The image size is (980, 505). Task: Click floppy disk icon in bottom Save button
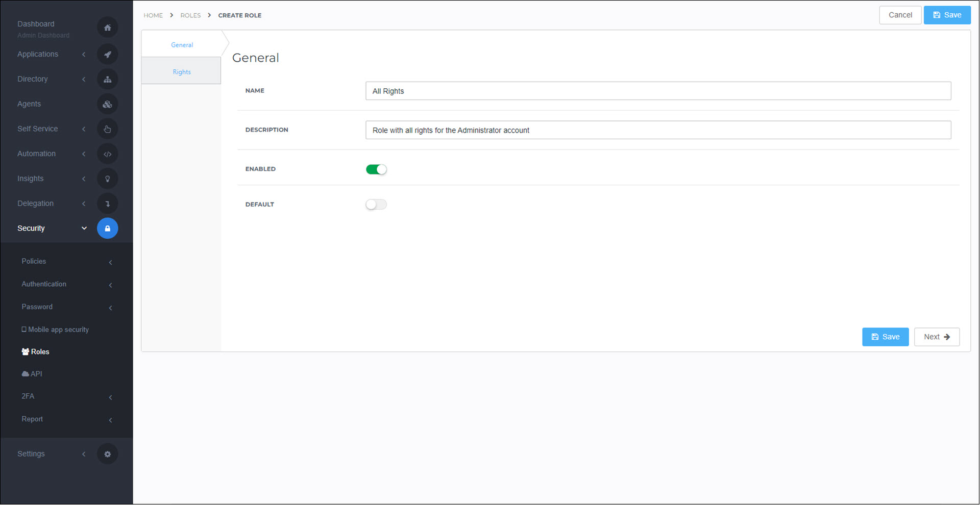[x=875, y=337]
